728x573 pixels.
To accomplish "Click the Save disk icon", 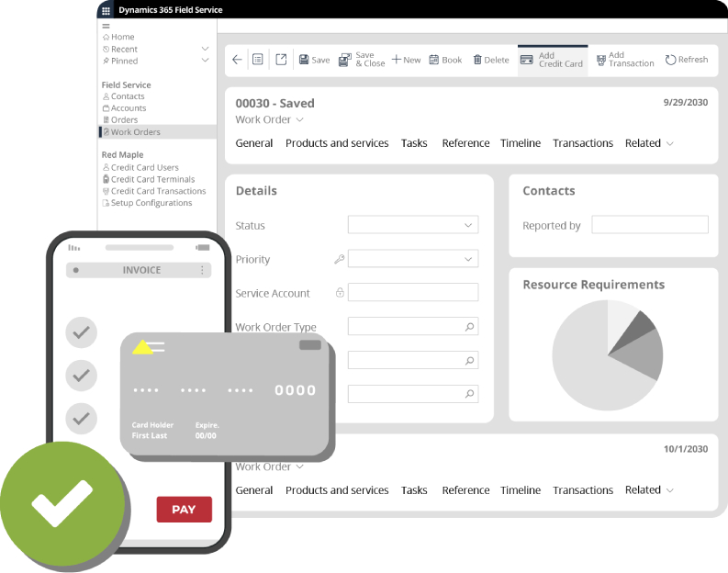I will click(x=304, y=60).
